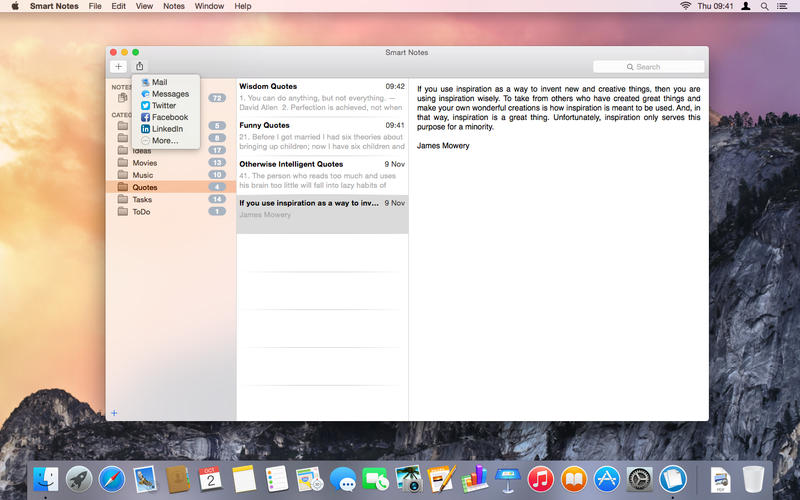Image resolution: width=800 pixels, height=500 pixels.
Task: Open the Apple menu
Action: 15,6
